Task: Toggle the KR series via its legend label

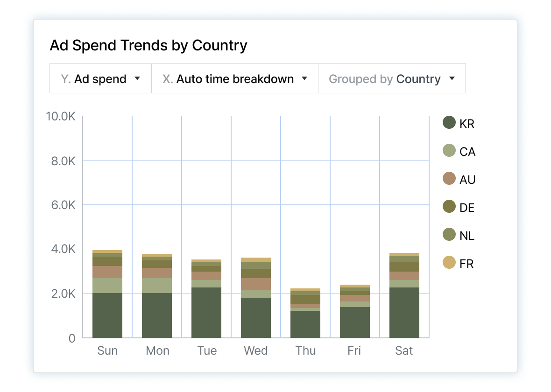Action: 466,123
